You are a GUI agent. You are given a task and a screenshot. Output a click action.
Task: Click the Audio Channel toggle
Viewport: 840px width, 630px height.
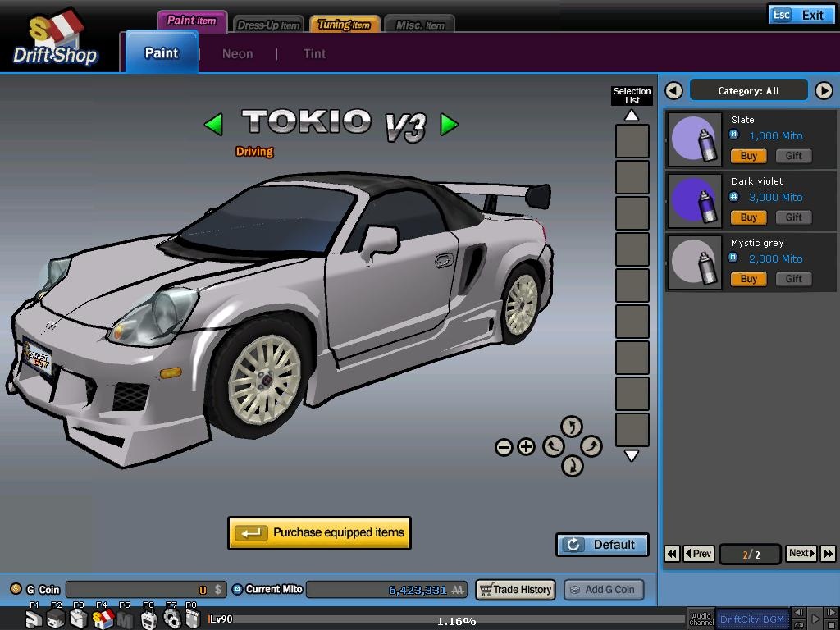[701, 619]
